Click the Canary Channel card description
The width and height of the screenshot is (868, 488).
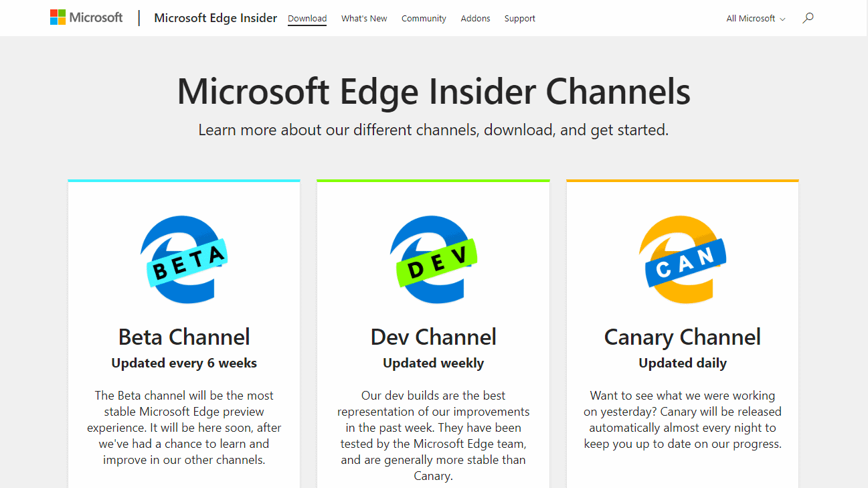[x=682, y=419]
